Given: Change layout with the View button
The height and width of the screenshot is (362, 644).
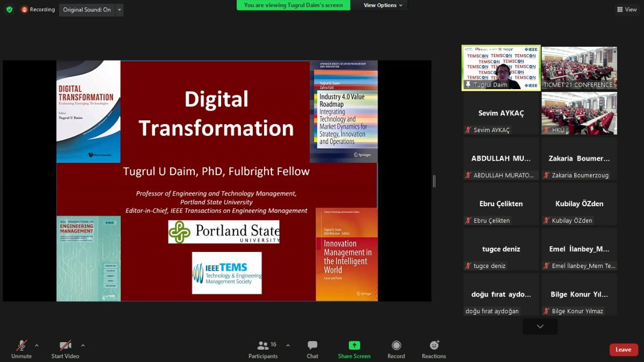Looking at the screenshot, I should (x=627, y=10).
